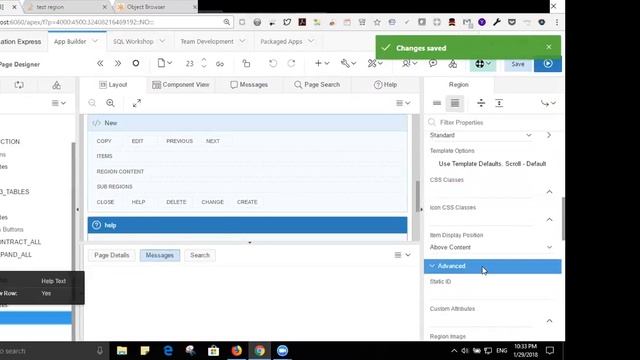The image size is (640, 360).
Task: Click the Collapse All property groups icon
Action: [481, 103]
